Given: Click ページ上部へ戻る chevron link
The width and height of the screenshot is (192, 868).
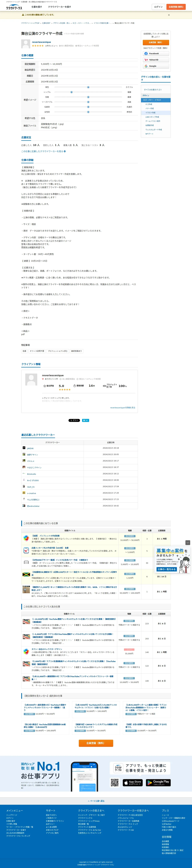Looking at the screenshot, I should click(96, 801).
